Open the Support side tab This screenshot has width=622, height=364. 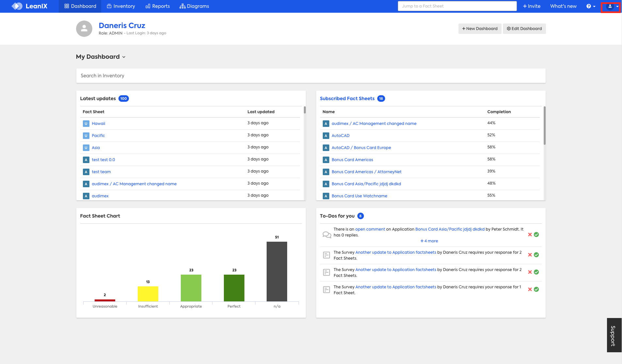click(x=614, y=335)
